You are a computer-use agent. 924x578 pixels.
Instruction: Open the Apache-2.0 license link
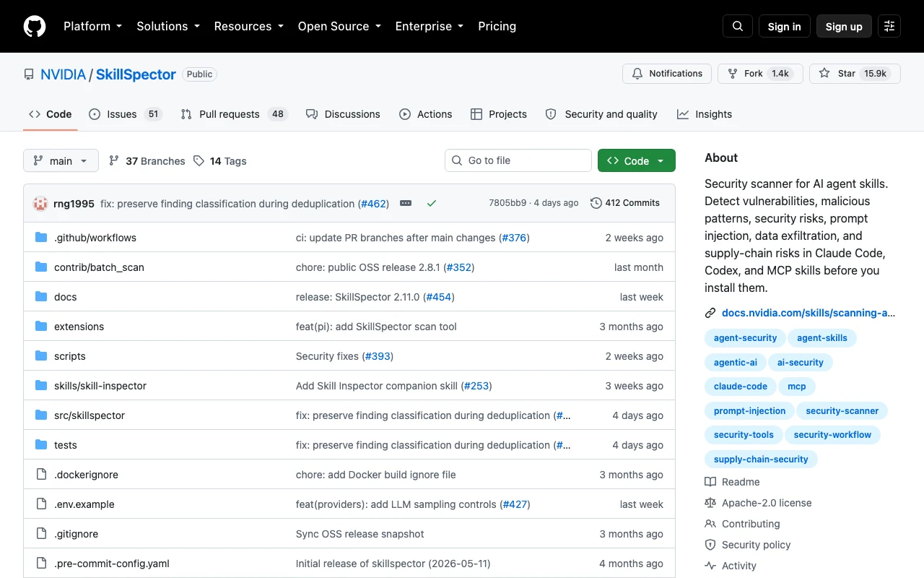tap(767, 503)
